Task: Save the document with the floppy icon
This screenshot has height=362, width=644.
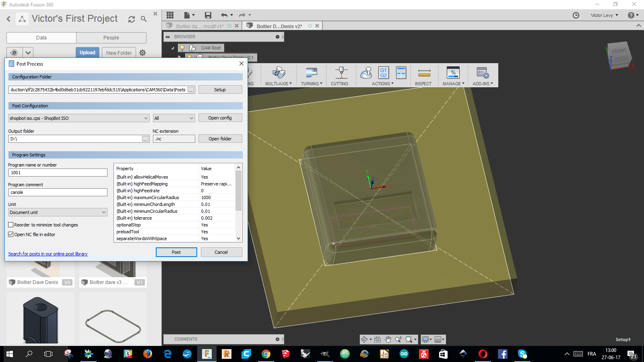Action: click(x=208, y=15)
